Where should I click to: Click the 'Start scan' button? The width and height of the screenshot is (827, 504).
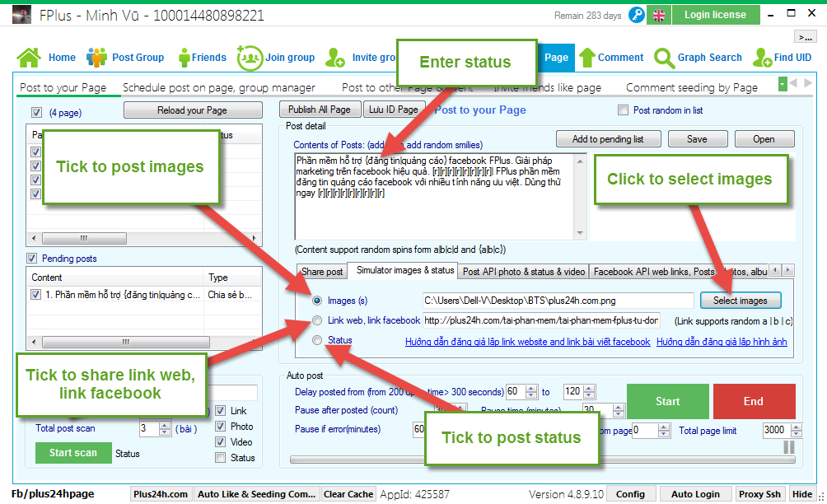point(73,453)
